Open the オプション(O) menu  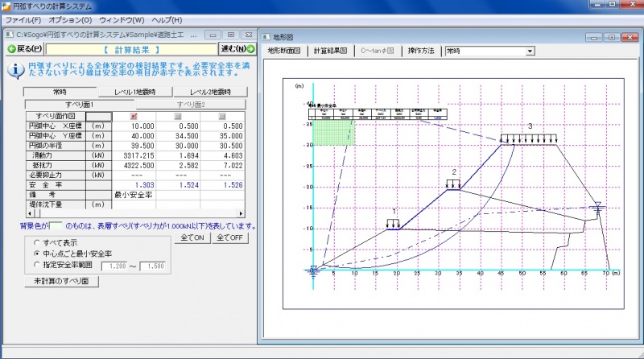(70, 19)
